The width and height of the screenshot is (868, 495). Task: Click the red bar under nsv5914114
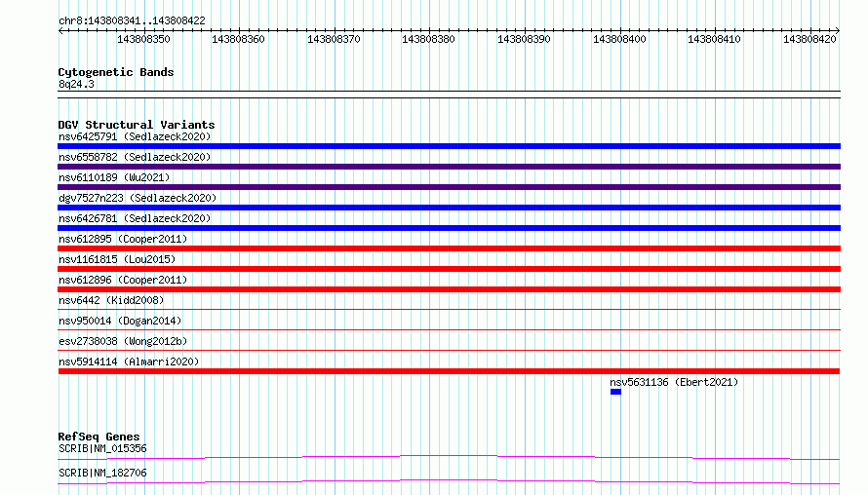point(449,371)
